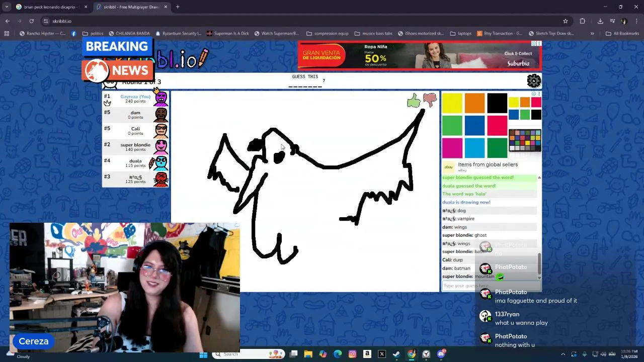Open the eBay Items from global sellers link
The height and width of the screenshot is (362, 644).
488,164
